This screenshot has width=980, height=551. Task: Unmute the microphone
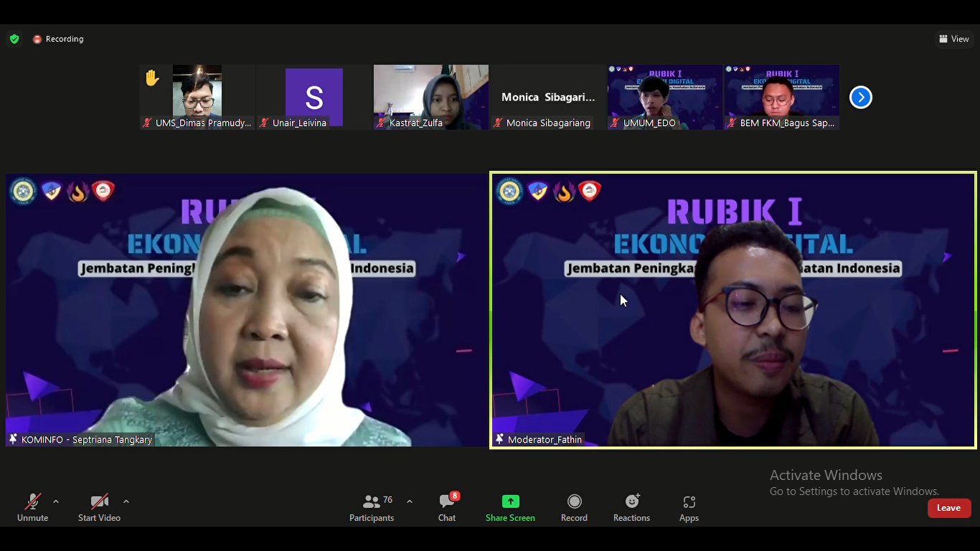coord(32,507)
